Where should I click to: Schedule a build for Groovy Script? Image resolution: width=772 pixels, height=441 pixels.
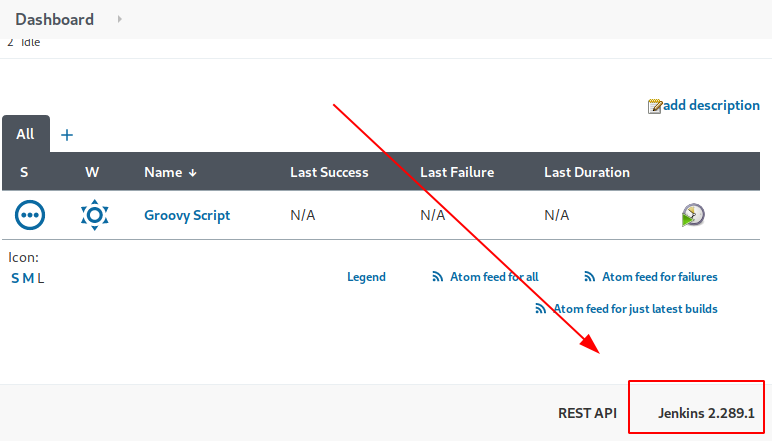[x=693, y=215]
